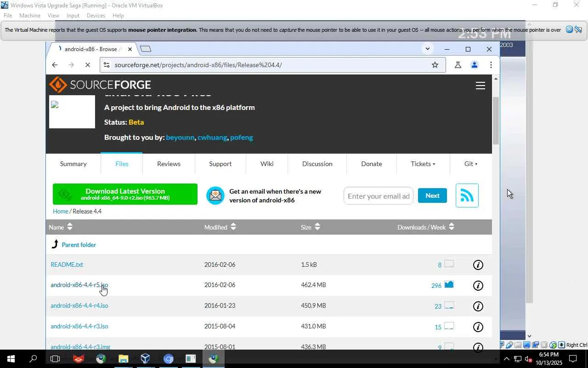
Task: Go back in the browser
Action: click(x=55, y=65)
